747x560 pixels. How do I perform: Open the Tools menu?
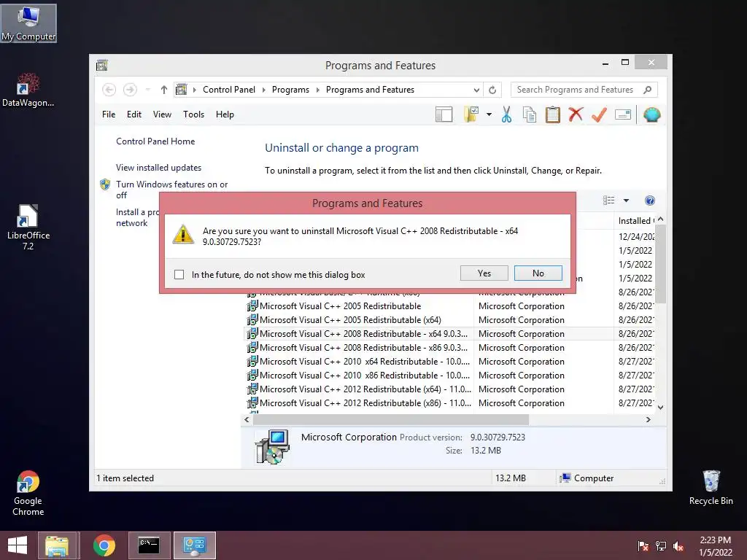(x=193, y=114)
